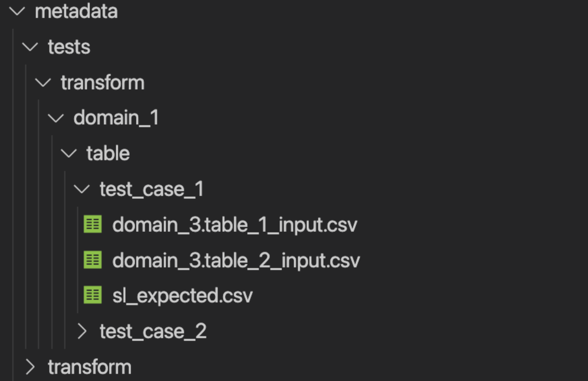This screenshot has width=588, height=381.
Task: Click the CSV icon for domain_3.table_2_input.csv
Action: [x=92, y=260]
